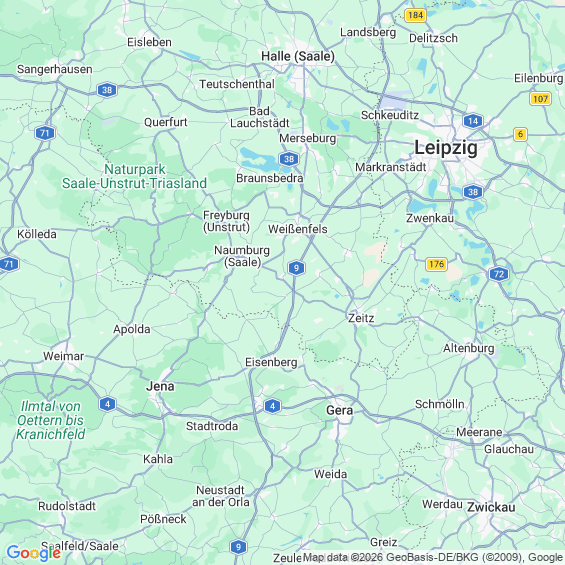
Task: Select the Zeitz town label
Action: (361, 318)
